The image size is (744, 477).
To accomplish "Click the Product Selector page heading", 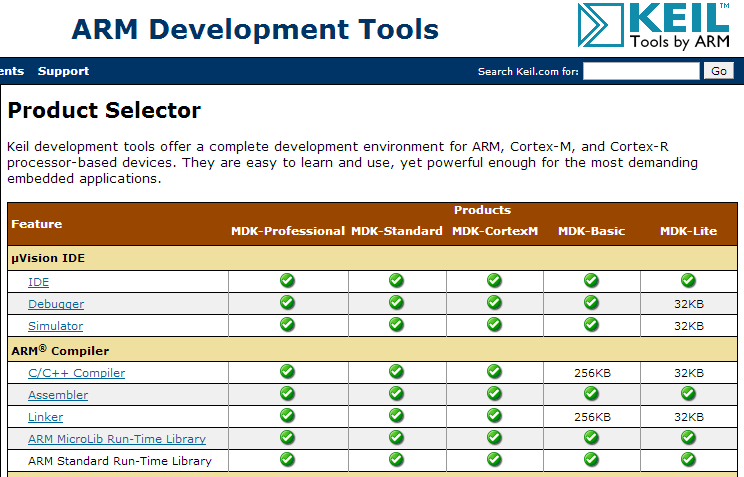I will (104, 110).
